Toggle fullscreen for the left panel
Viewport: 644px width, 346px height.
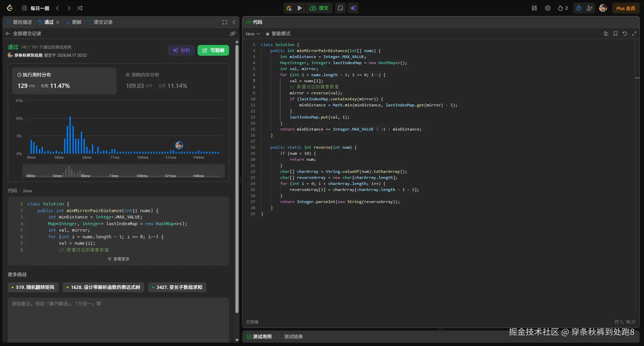[225, 22]
